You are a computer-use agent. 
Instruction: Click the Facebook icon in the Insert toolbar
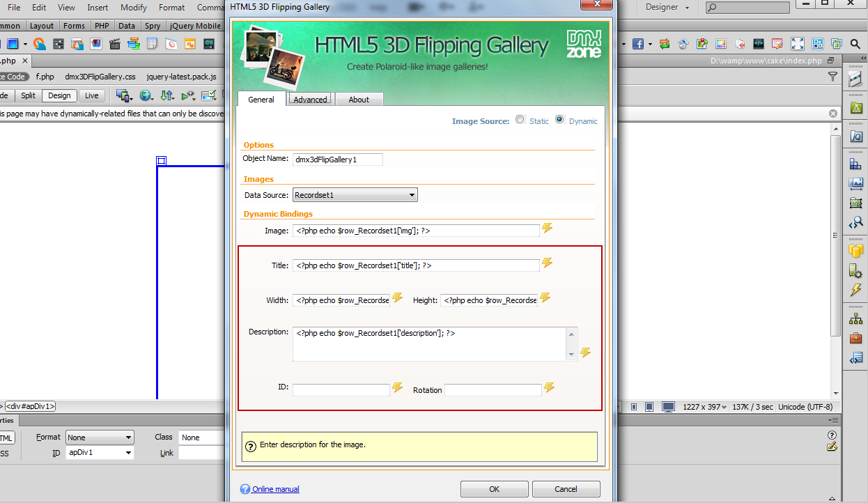point(637,44)
